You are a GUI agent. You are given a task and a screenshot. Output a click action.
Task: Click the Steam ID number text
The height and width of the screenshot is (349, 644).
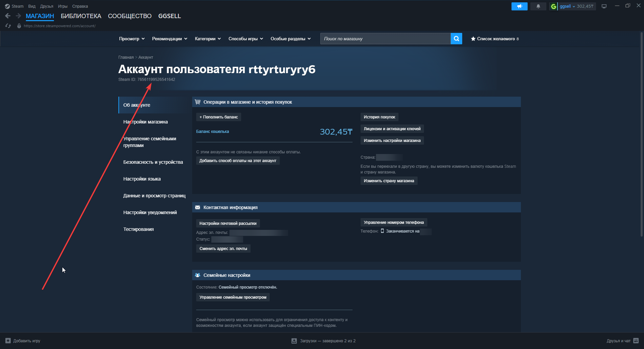pos(156,80)
